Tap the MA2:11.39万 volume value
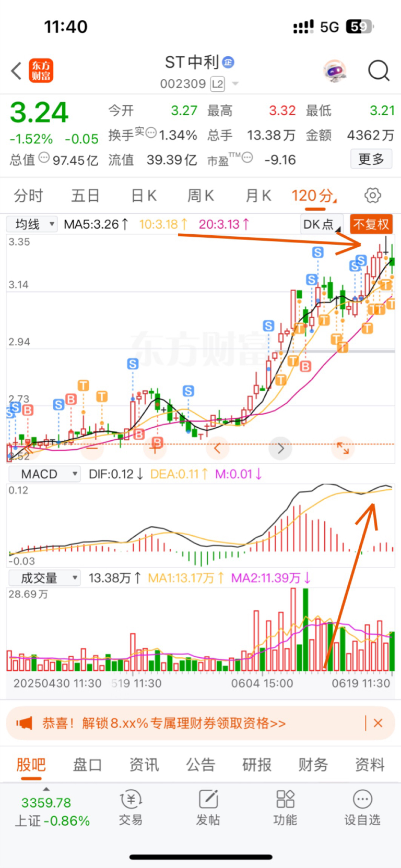Screen dimensions: 401x868 [271, 577]
